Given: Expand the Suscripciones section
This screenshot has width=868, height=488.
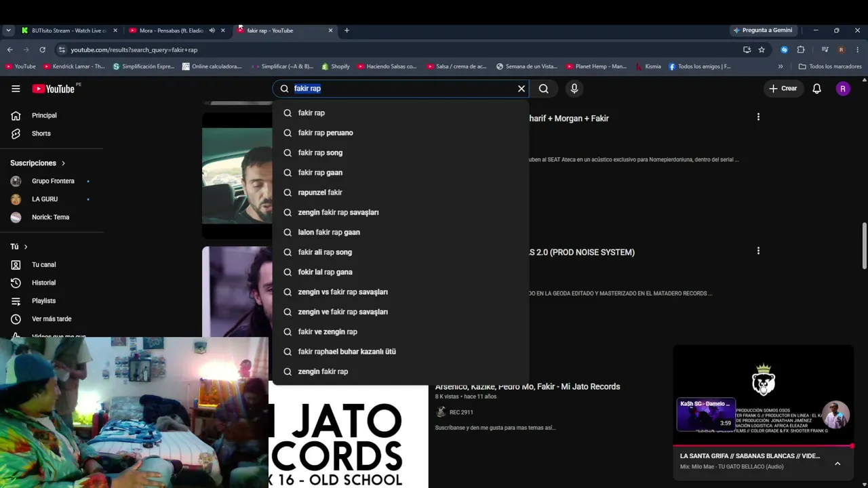Looking at the screenshot, I should (38, 163).
